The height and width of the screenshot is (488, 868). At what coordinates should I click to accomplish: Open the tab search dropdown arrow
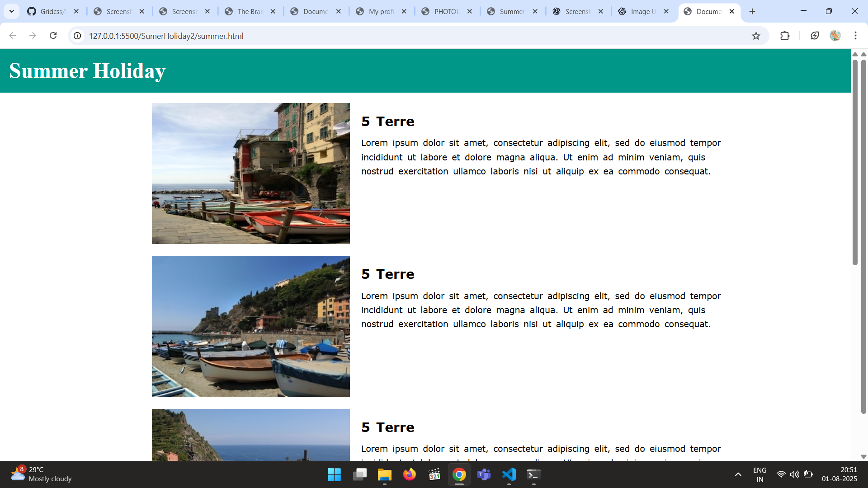12,11
